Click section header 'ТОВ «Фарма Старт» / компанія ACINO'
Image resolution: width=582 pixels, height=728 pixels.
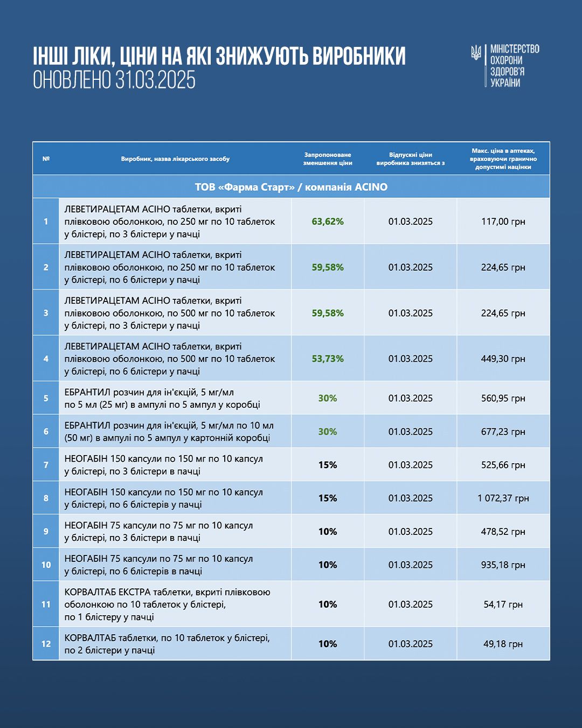[x=291, y=187]
